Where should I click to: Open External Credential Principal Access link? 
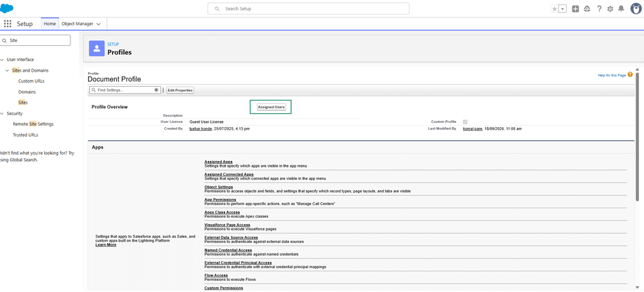pyautogui.click(x=238, y=262)
